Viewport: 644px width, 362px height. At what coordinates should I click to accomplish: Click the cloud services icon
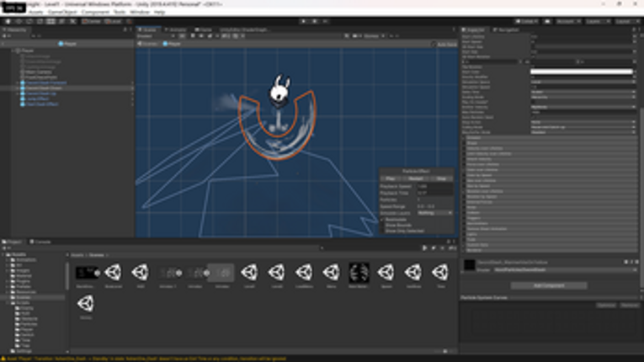(547, 21)
